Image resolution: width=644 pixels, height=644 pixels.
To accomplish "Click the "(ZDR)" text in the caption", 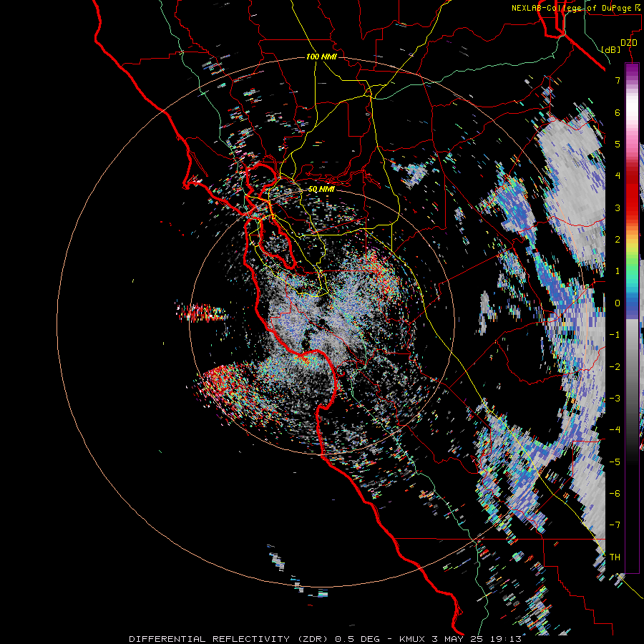I will click(312, 639).
